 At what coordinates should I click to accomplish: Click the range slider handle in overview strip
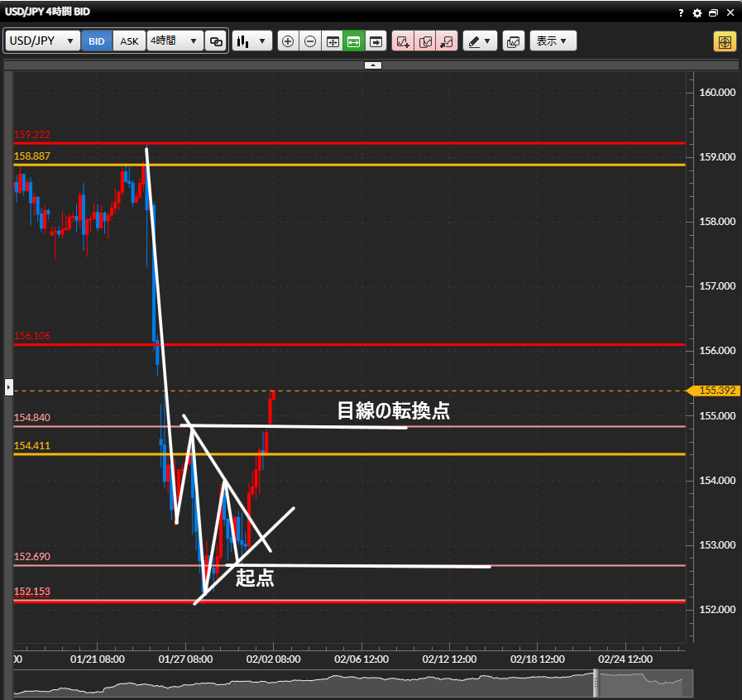595,683
